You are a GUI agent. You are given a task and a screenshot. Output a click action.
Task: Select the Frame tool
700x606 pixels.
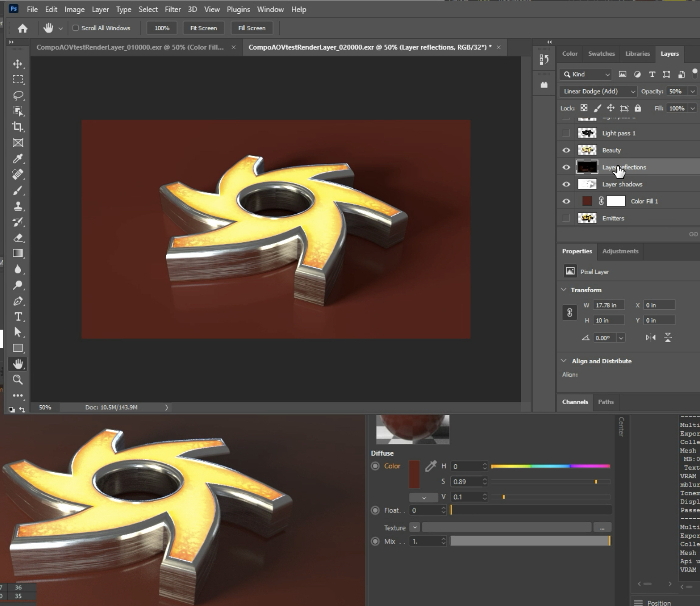(x=17, y=143)
